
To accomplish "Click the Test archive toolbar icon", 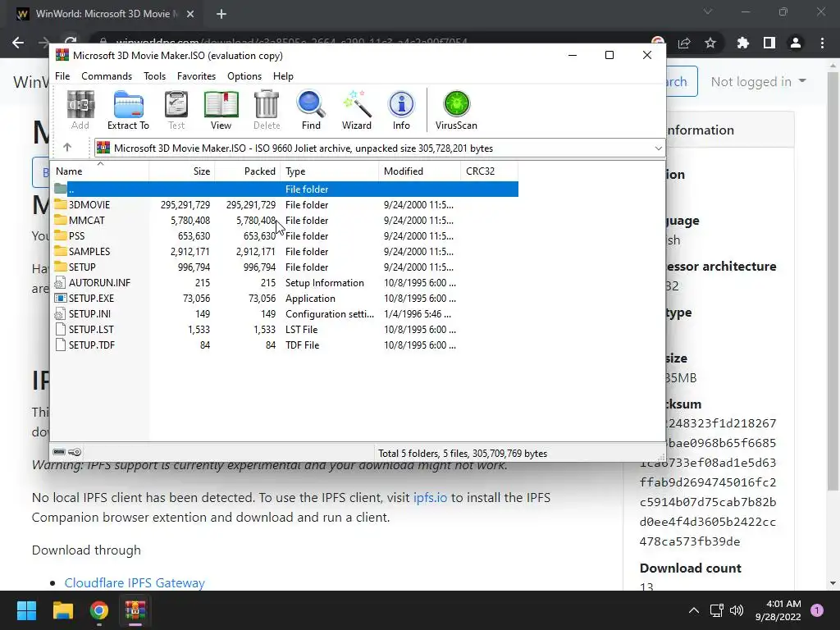I will tap(176, 110).
